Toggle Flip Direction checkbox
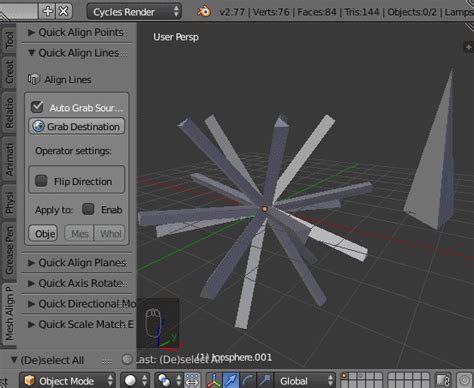 pyautogui.click(x=41, y=181)
